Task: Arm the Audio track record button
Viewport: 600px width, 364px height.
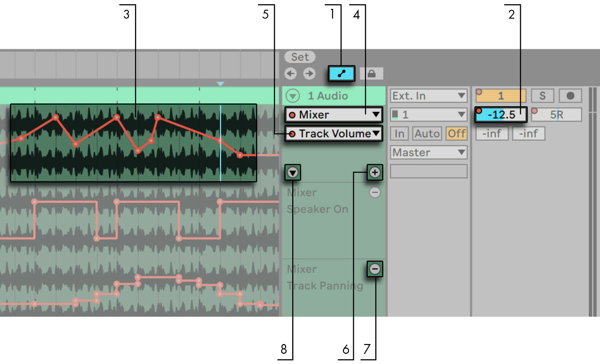Action: 570,95
